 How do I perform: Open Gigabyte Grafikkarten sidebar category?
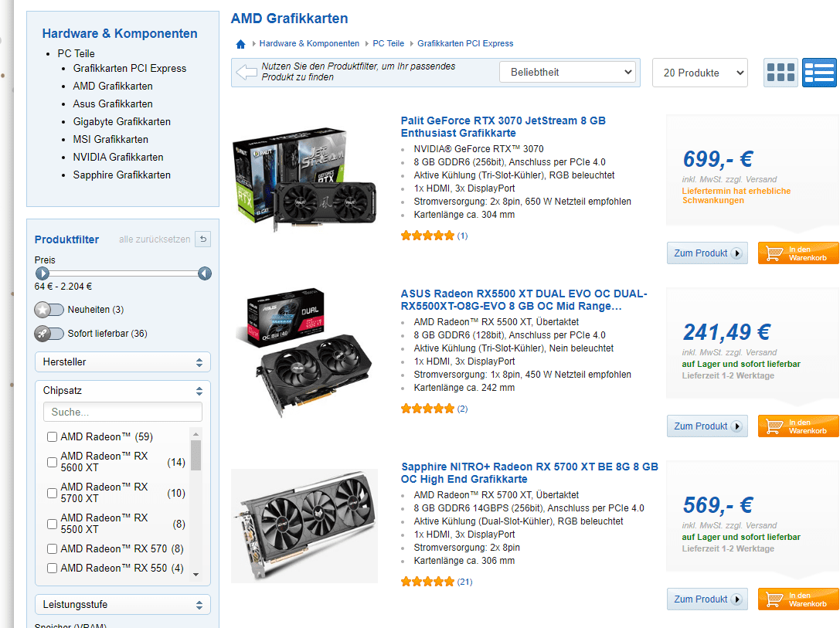tap(122, 121)
